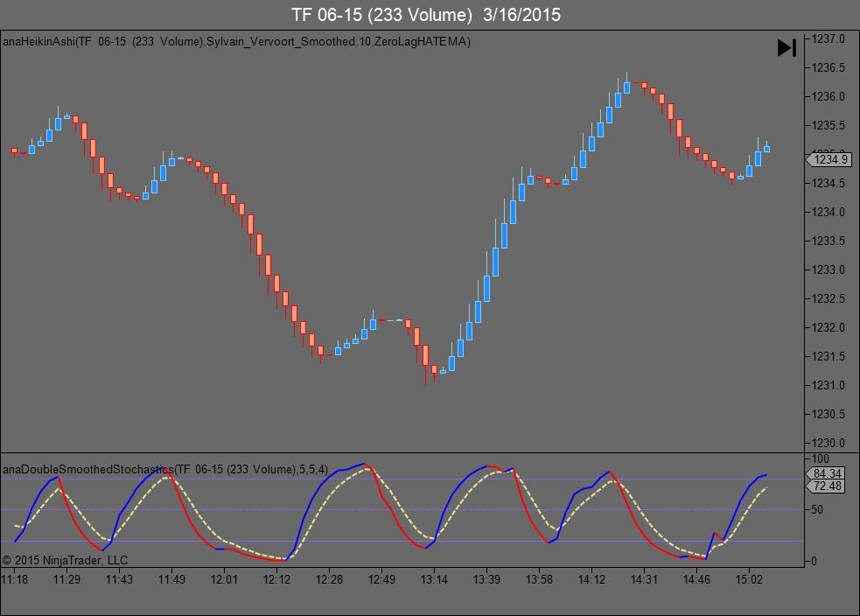Click the anaHeikinAshi indicator label
860x616 pixels.
point(236,42)
